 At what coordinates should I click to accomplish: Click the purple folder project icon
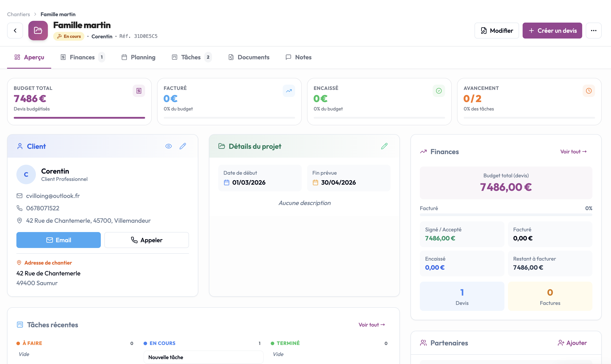coord(38,31)
